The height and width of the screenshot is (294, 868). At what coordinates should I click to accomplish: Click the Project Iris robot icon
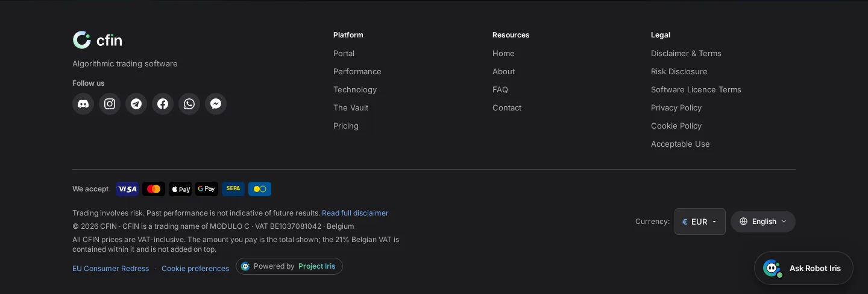coord(245,266)
